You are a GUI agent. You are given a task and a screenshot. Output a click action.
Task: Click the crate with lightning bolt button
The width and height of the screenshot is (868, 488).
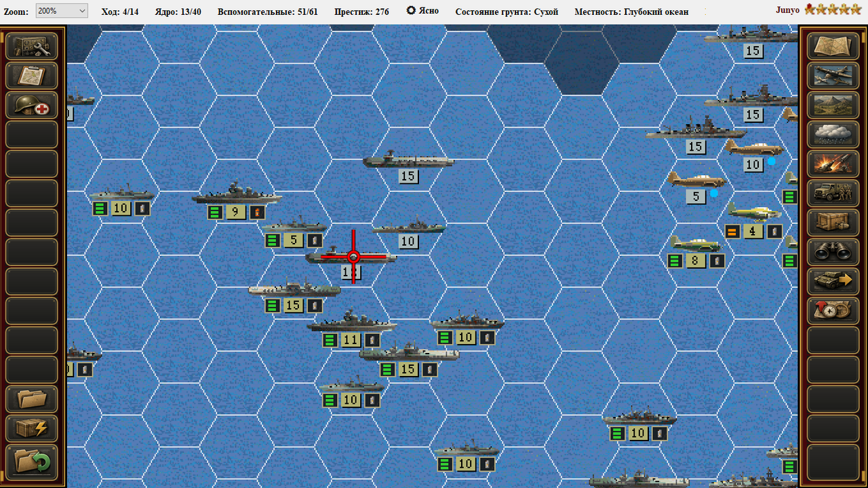click(x=32, y=429)
